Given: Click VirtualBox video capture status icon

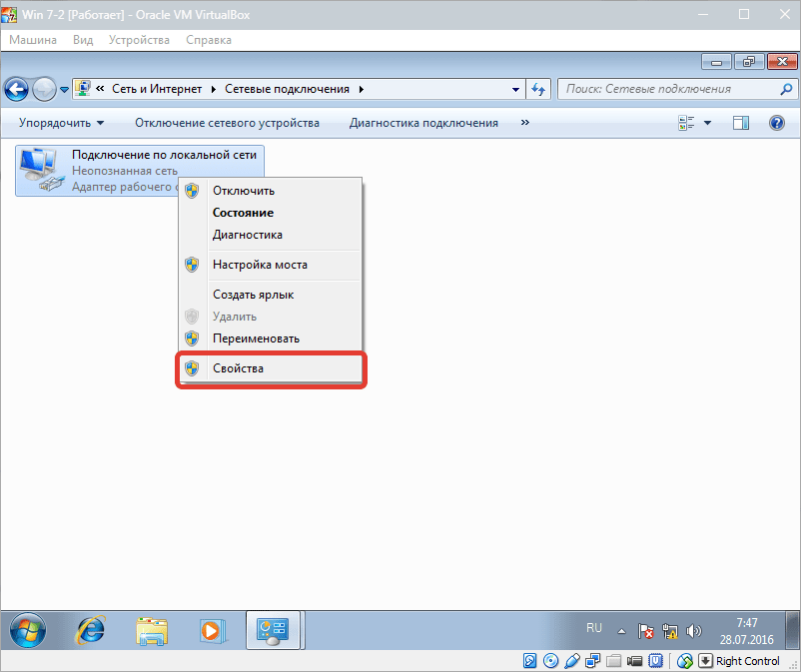Looking at the screenshot, I should [x=634, y=661].
